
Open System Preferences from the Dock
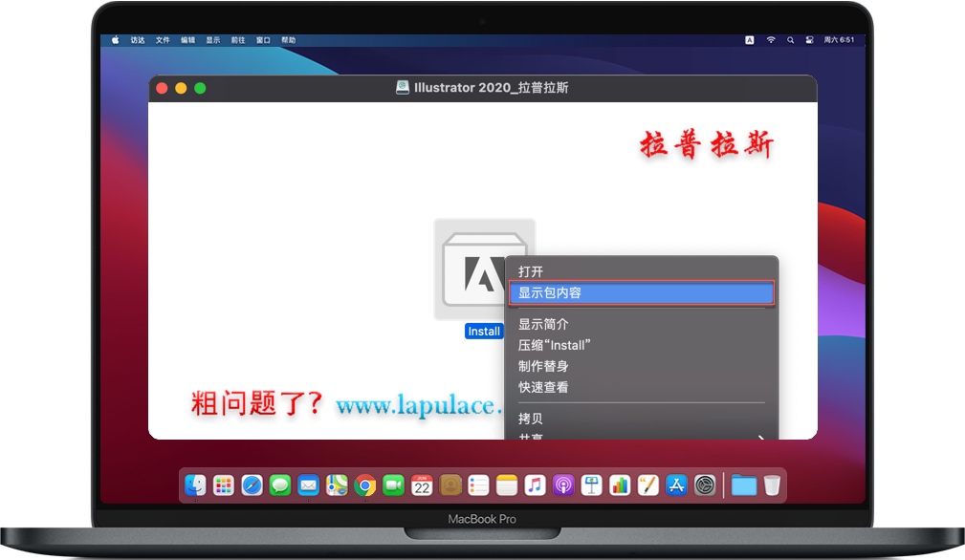704,485
